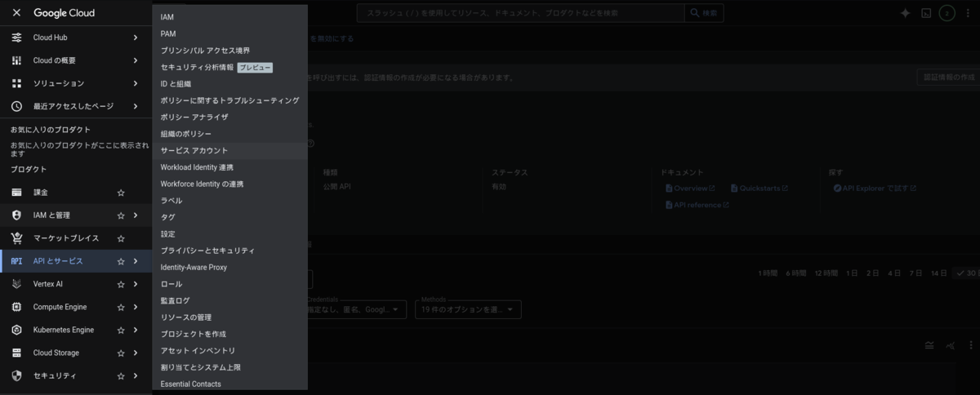
Task: Click the Cloud Hub icon
Action: (16, 38)
